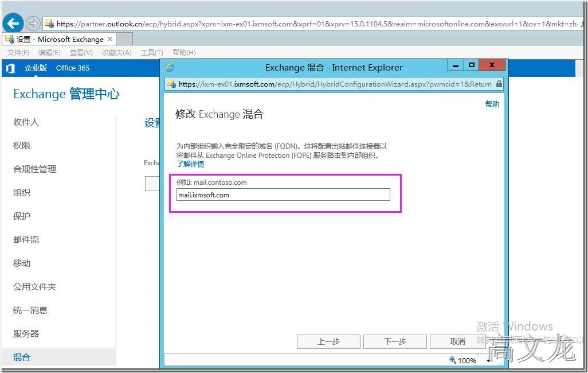
Task: Open 统一消息 in the sidebar
Action: [x=30, y=310]
